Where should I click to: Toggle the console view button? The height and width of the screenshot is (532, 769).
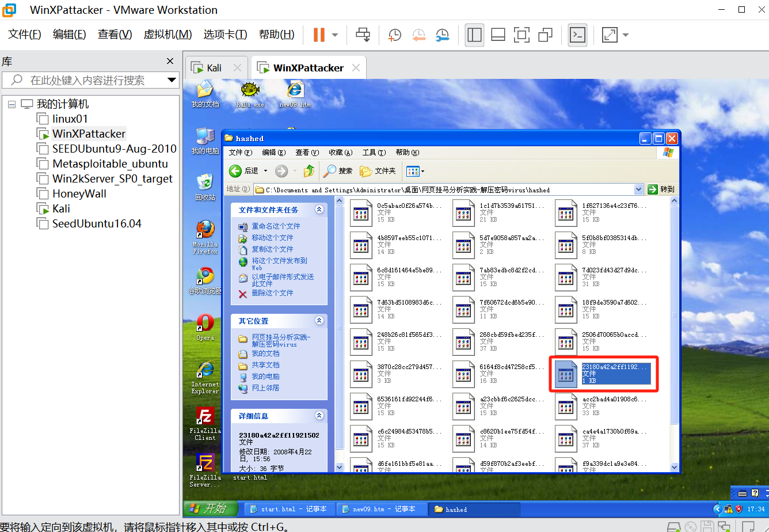tap(577, 35)
